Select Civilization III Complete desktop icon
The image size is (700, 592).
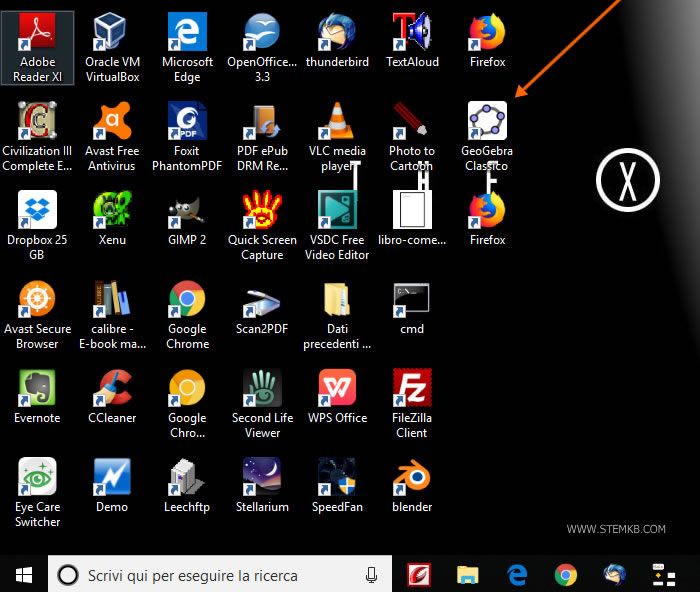tap(37, 137)
